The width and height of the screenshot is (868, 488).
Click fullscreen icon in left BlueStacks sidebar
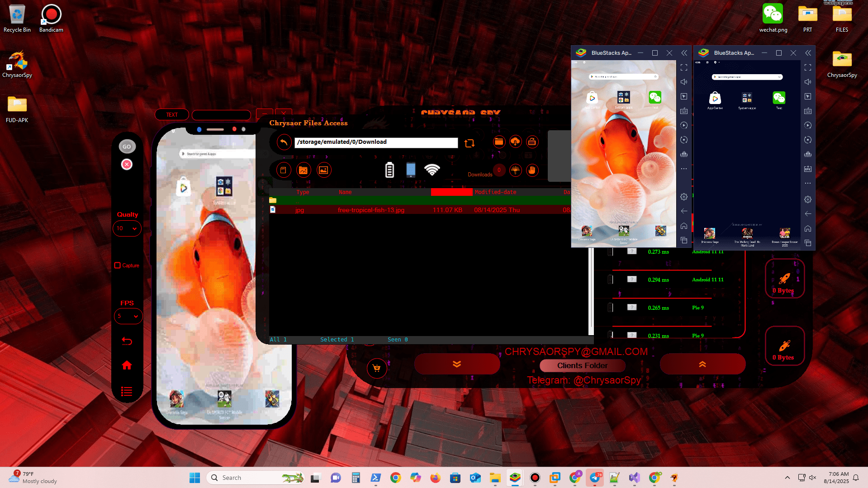pos(684,67)
